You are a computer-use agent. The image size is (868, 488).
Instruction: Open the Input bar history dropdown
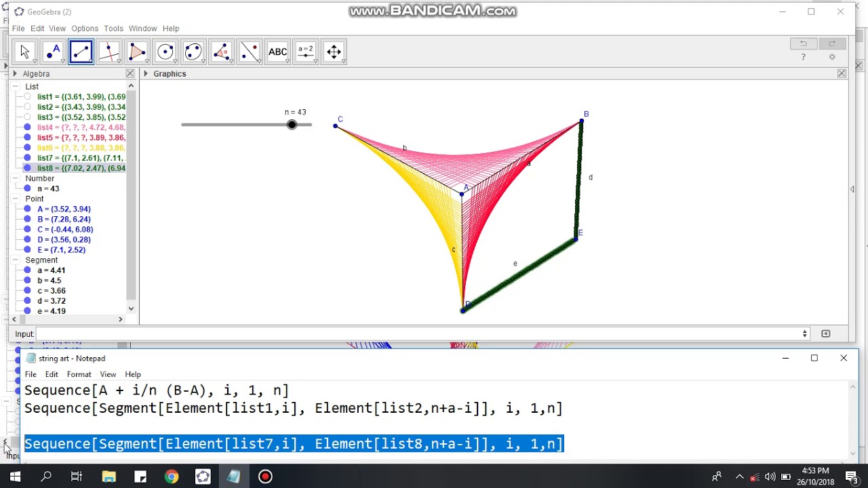805,333
